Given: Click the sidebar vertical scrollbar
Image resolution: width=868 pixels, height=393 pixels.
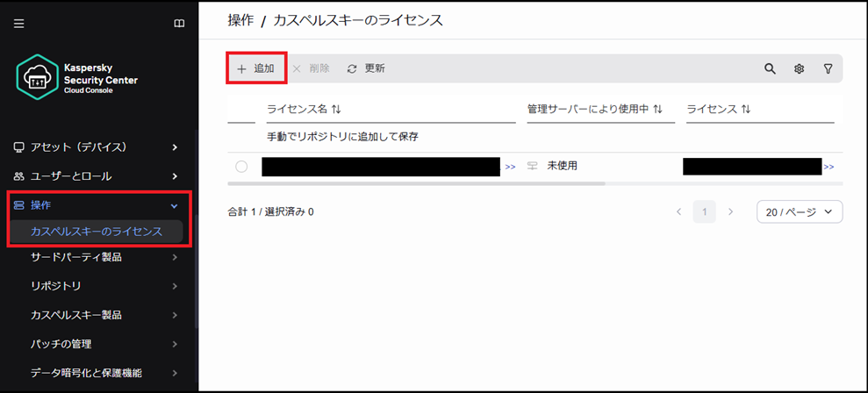Looking at the screenshot, I should pos(196,271).
